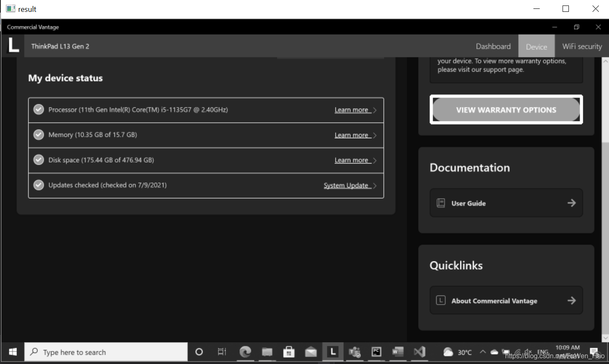Open About Commercial Vantage card
This screenshot has height=364, width=609.
[x=506, y=301]
